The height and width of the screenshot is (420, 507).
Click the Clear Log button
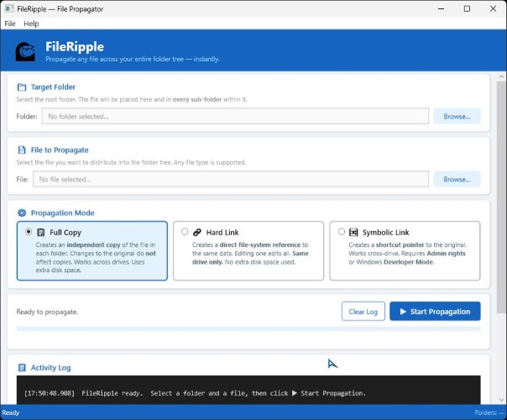click(x=363, y=312)
